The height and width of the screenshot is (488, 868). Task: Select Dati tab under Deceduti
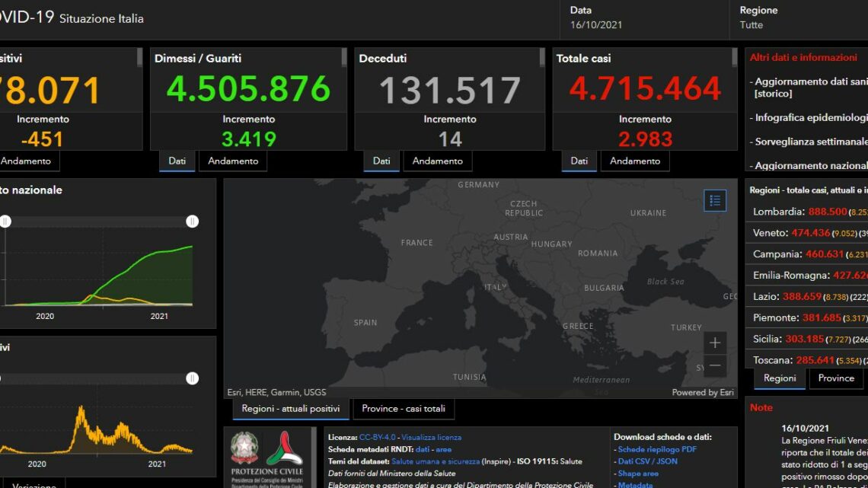click(x=381, y=161)
